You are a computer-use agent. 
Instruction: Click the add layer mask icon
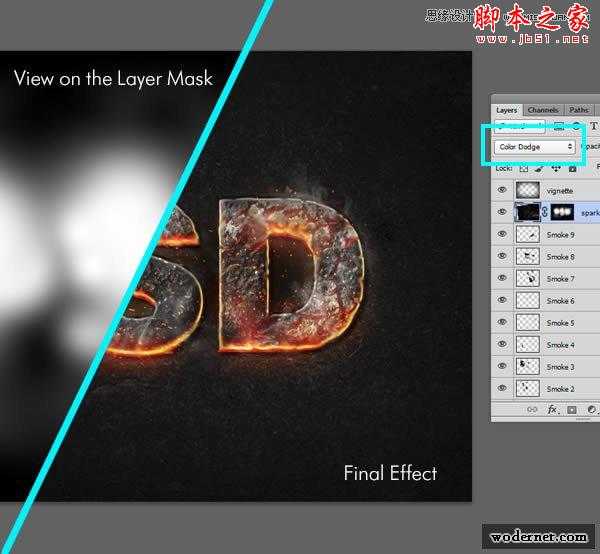pyautogui.click(x=572, y=410)
